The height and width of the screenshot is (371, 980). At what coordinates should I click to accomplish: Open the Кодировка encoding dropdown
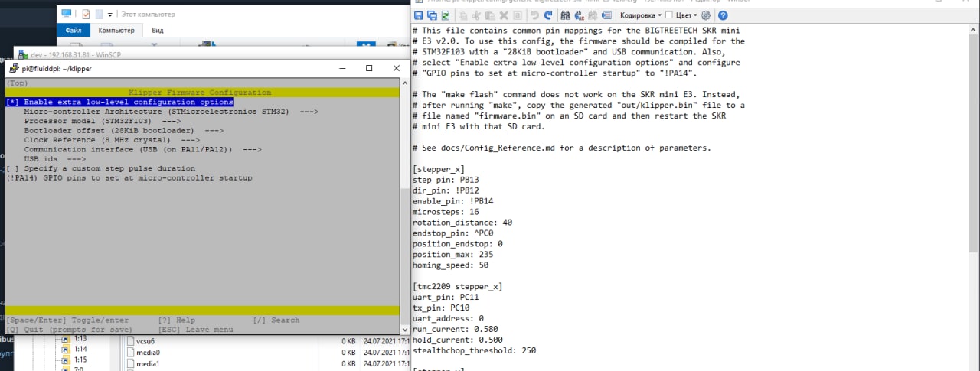pos(640,15)
